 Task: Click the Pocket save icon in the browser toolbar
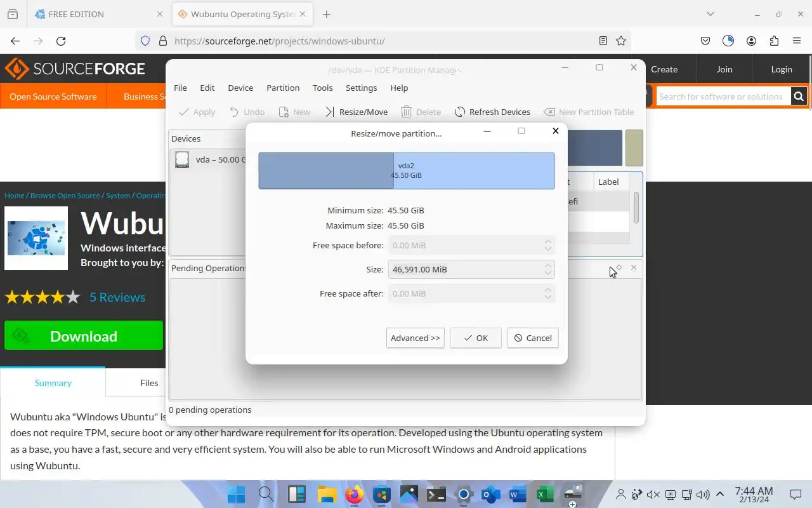[705, 41]
